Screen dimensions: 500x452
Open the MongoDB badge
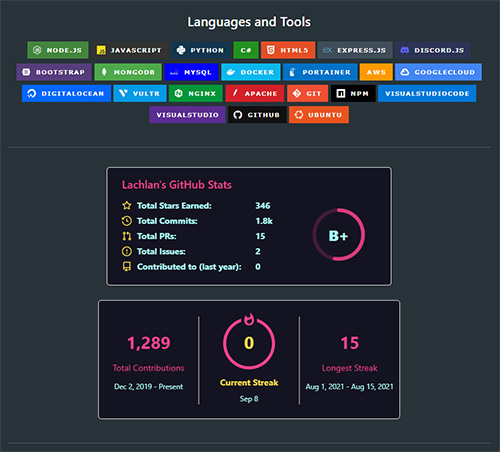coord(128,72)
